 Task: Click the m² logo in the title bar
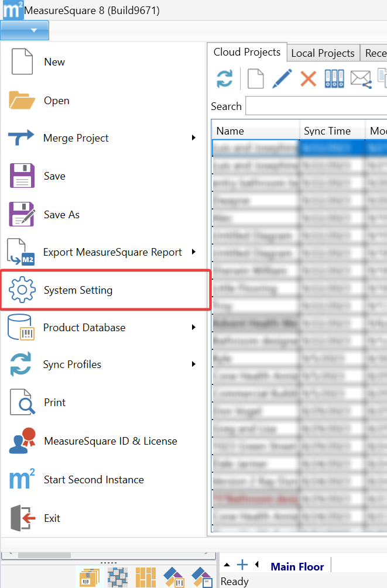[x=13, y=10]
